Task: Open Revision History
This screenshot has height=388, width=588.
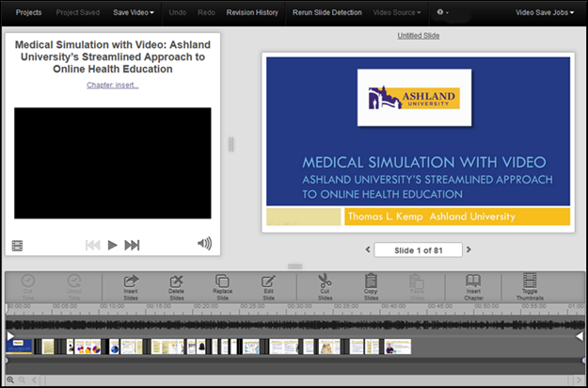Action: pyautogui.click(x=252, y=12)
